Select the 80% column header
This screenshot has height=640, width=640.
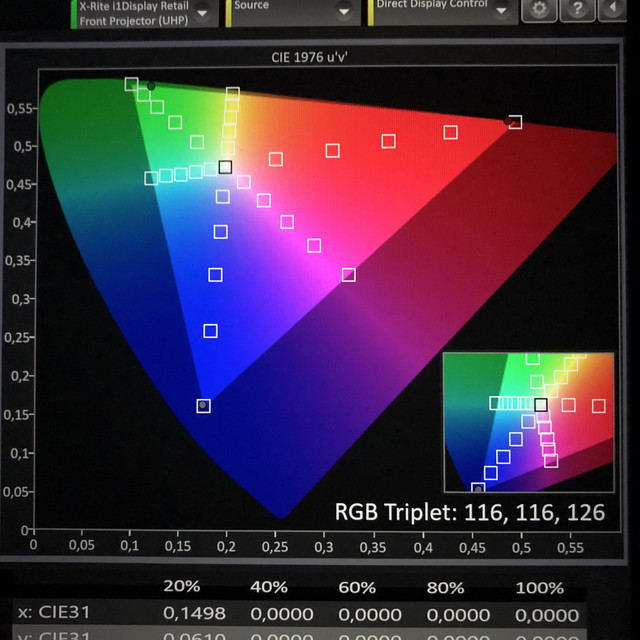tap(445, 588)
